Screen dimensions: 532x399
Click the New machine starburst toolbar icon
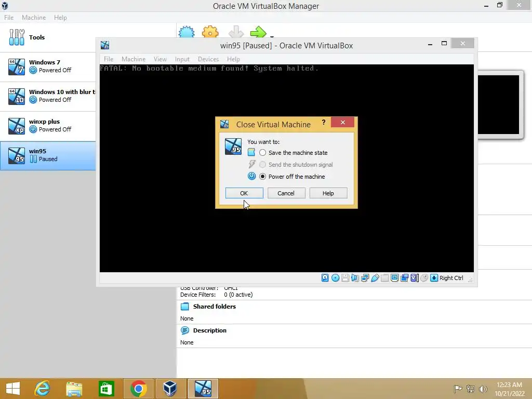[187, 32]
